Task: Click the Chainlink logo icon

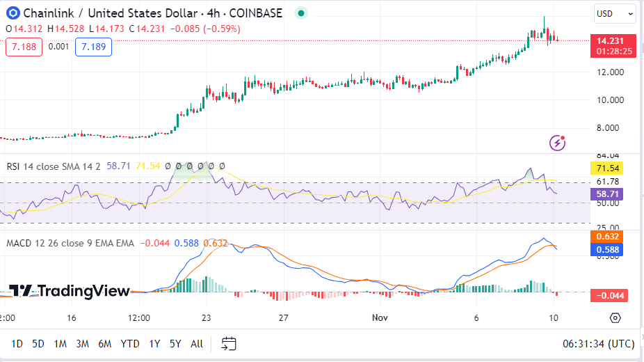Action: (13, 13)
